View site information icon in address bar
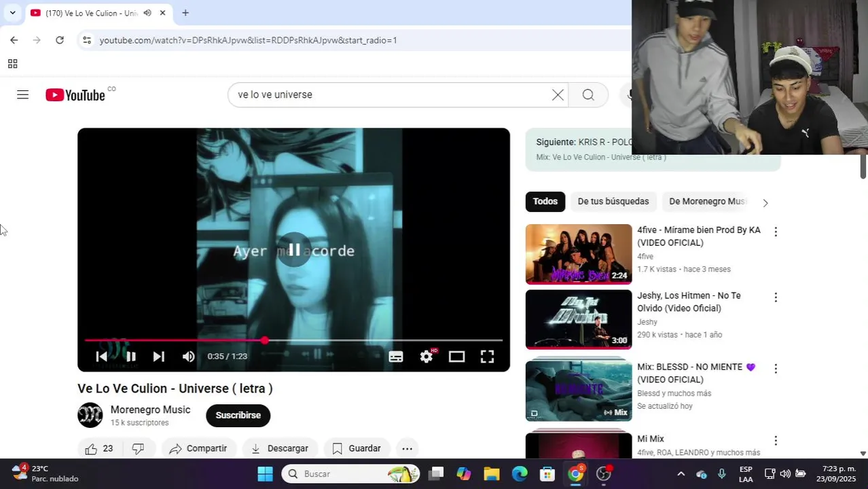The height and width of the screenshot is (489, 868). click(x=86, y=40)
